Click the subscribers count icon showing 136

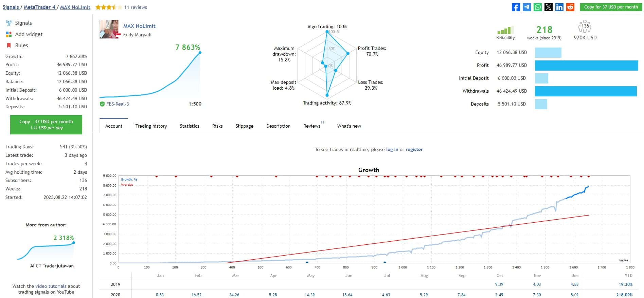click(585, 26)
